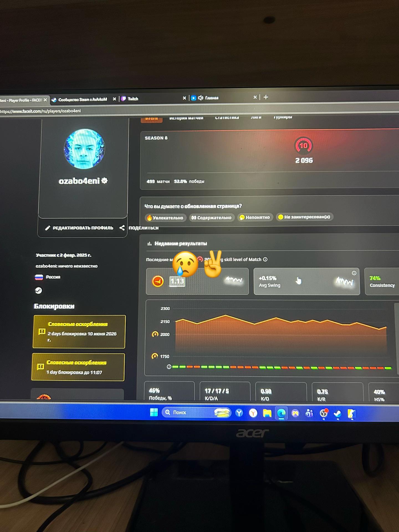Click the ozabo4eni nickname text
The image size is (399, 532).
click(79, 181)
